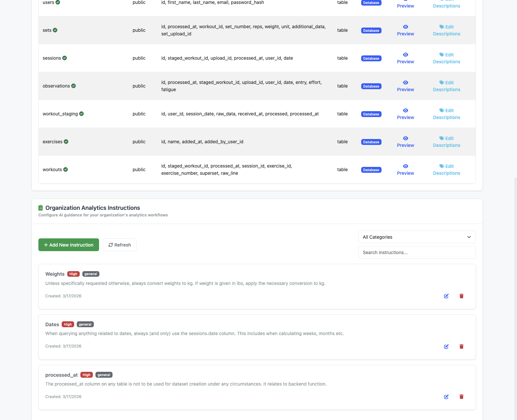This screenshot has width=517, height=420.
Task: Click general tag on Weights instruction
Action: (91, 274)
